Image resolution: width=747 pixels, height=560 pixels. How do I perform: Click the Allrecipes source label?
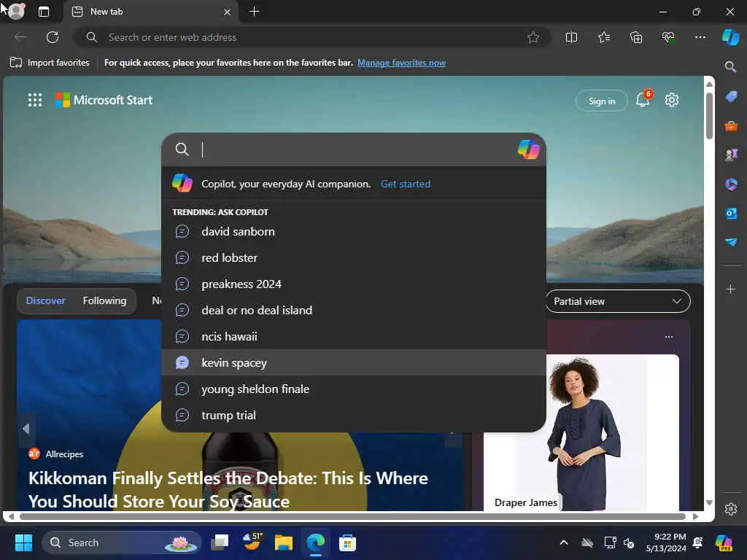click(x=64, y=454)
